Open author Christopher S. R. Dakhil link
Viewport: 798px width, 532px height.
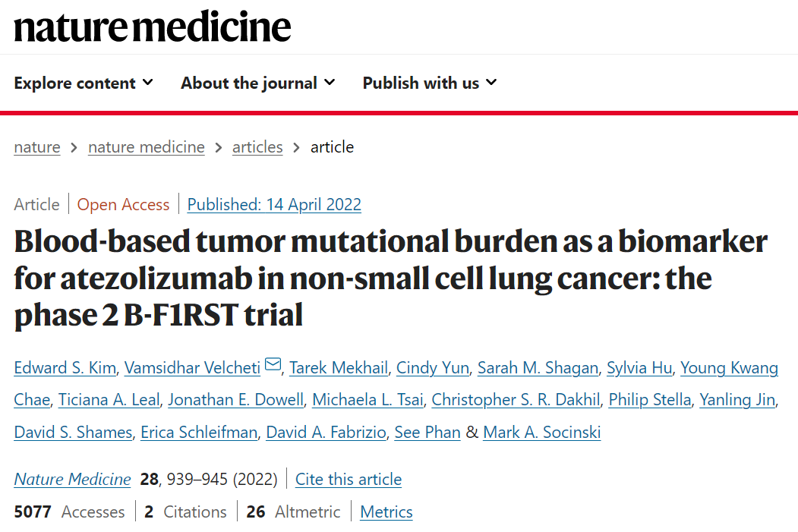pos(516,400)
